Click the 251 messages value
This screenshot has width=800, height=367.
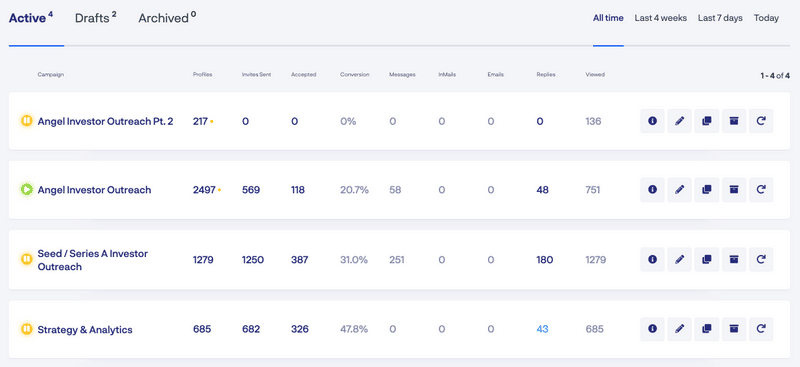[x=396, y=260]
